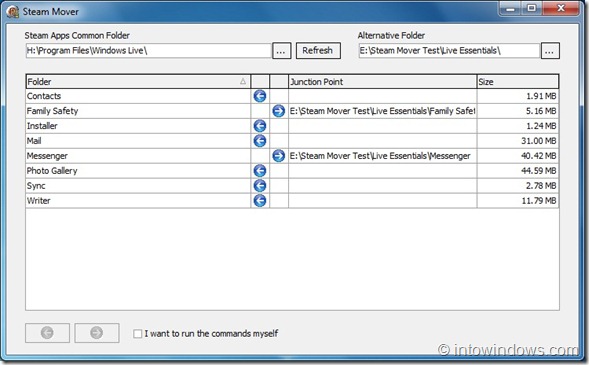Enable 'I want to run the commands myself'
Screen dimensions: 589x365
pos(137,333)
